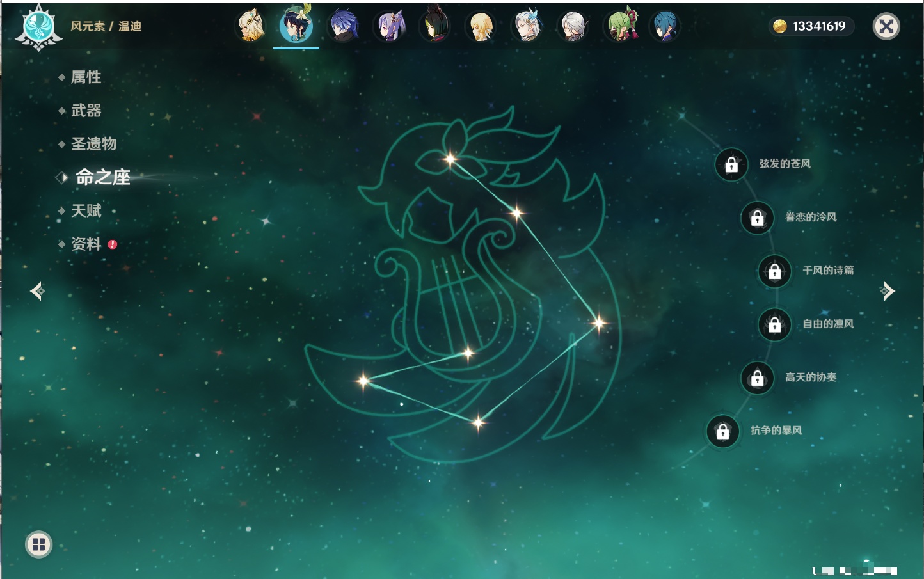
Task: Click the lock icon beside 千风的诗篇
Action: (x=774, y=271)
